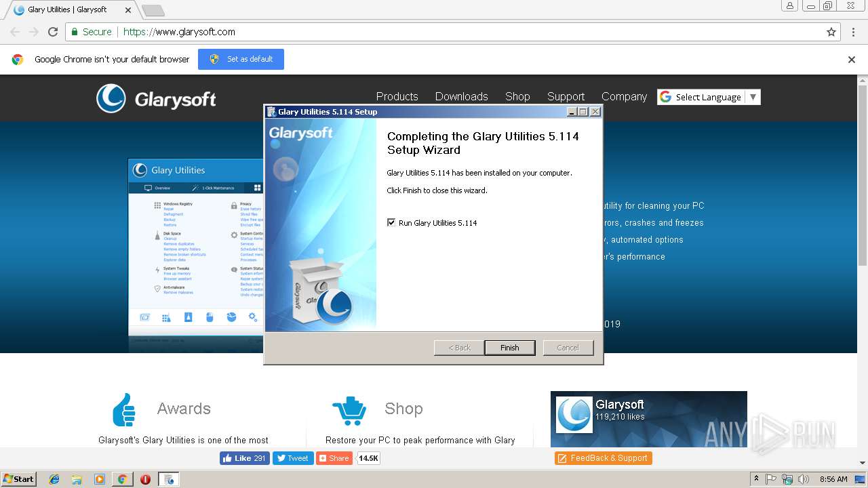Minimize the Glary Utilities Setup window
This screenshot has width=868, height=488.
(572, 112)
